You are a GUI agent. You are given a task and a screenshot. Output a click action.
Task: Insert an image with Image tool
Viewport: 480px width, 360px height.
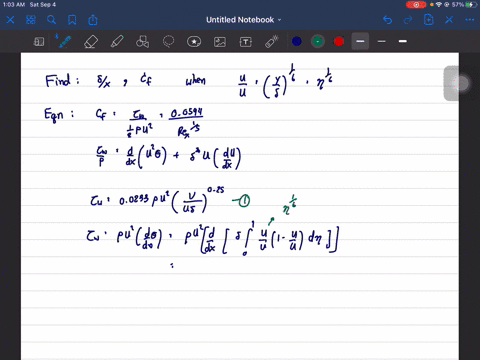point(220,42)
